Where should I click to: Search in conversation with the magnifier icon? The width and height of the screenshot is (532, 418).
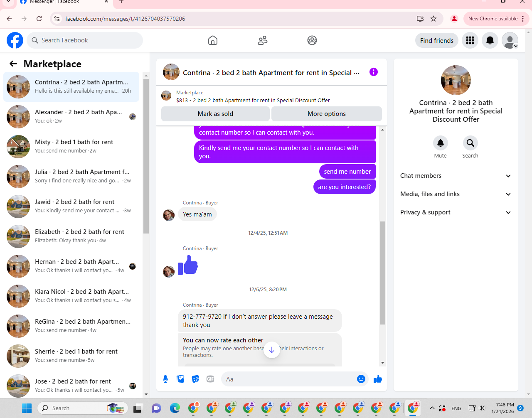tap(470, 143)
